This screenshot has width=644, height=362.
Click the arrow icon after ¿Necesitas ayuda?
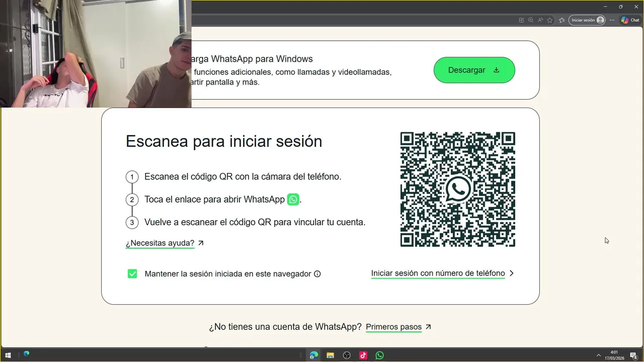coord(201,243)
